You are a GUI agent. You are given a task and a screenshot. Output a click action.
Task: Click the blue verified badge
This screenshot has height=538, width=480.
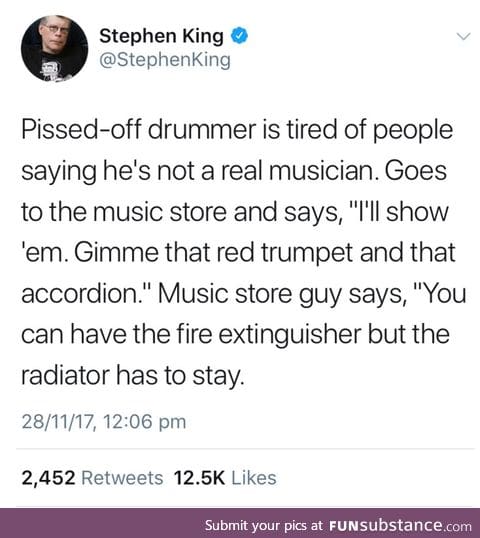click(x=239, y=35)
